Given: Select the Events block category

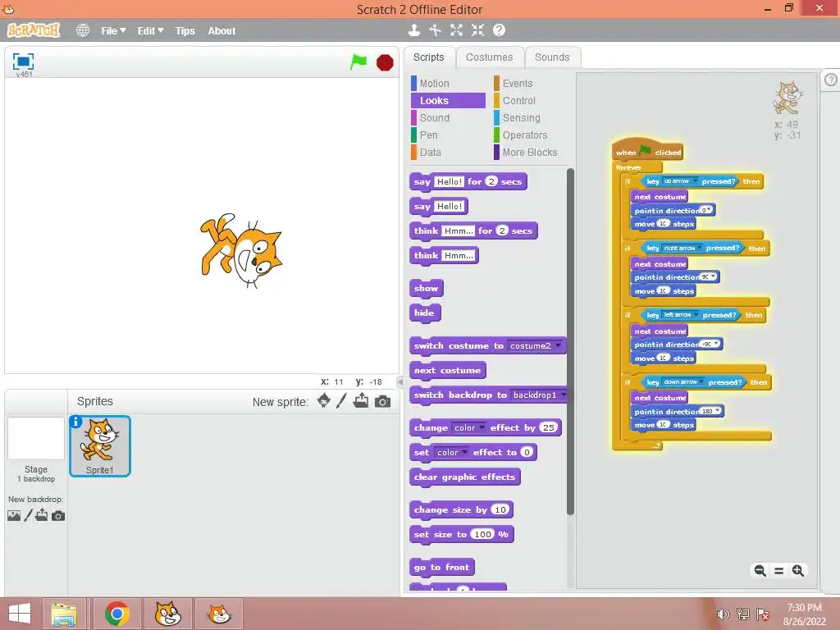Looking at the screenshot, I should [518, 84].
